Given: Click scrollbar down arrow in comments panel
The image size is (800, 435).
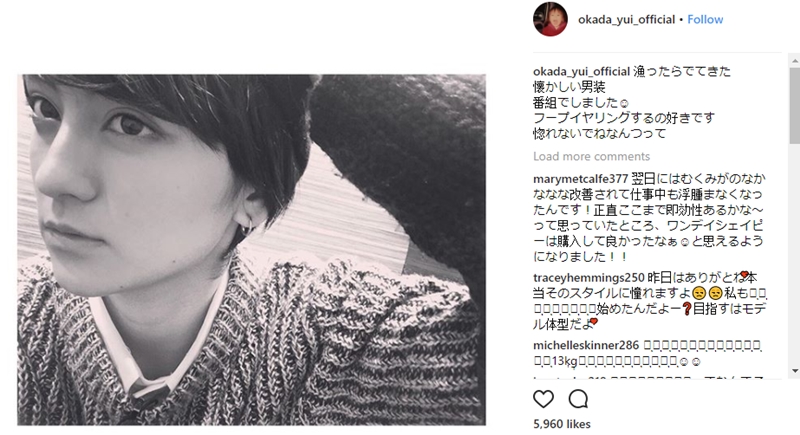Looking at the screenshot, I should coord(795,371).
